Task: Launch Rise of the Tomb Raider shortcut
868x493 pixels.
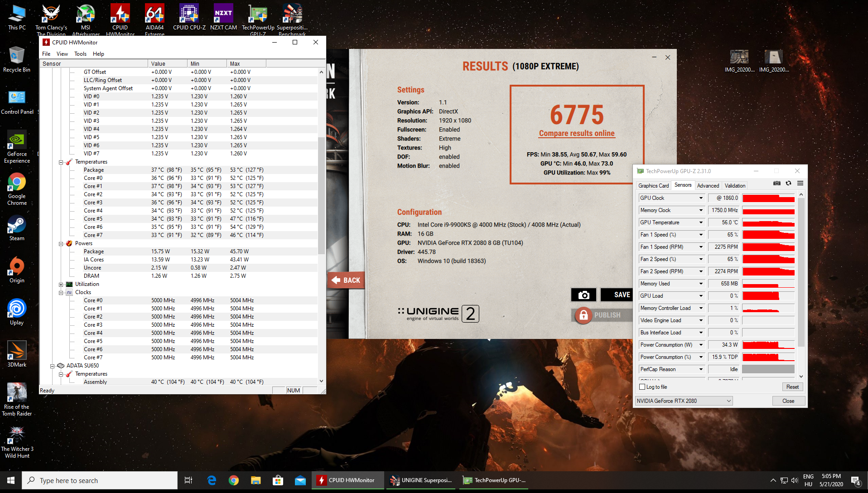Action: 17,399
